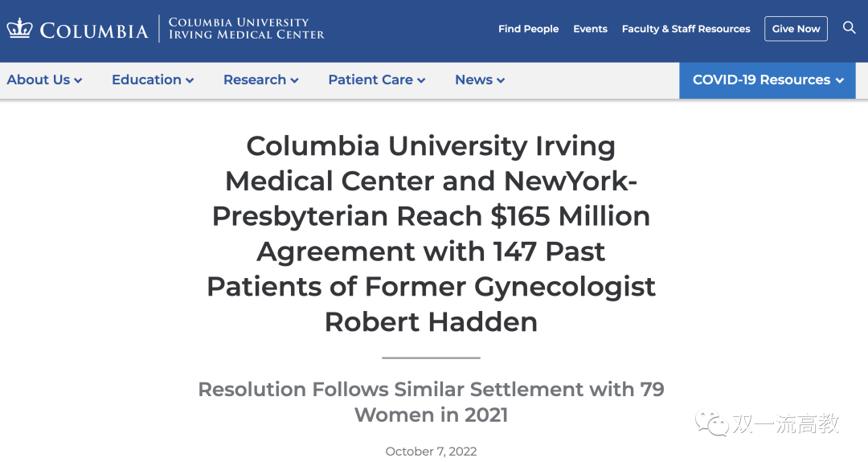Expand the About Us chevron
The height and width of the screenshot is (462, 868).
click(x=78, y=80)
